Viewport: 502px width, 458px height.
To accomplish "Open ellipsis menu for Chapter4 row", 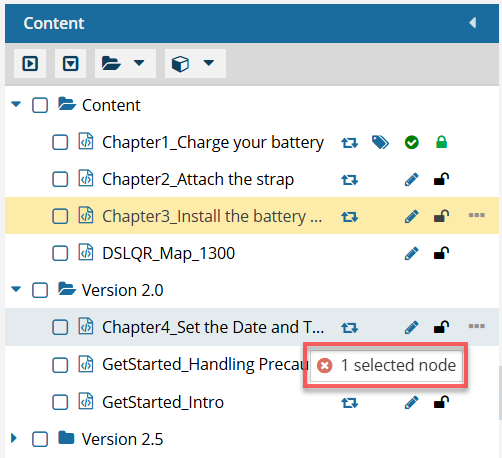I will point(476,326).
